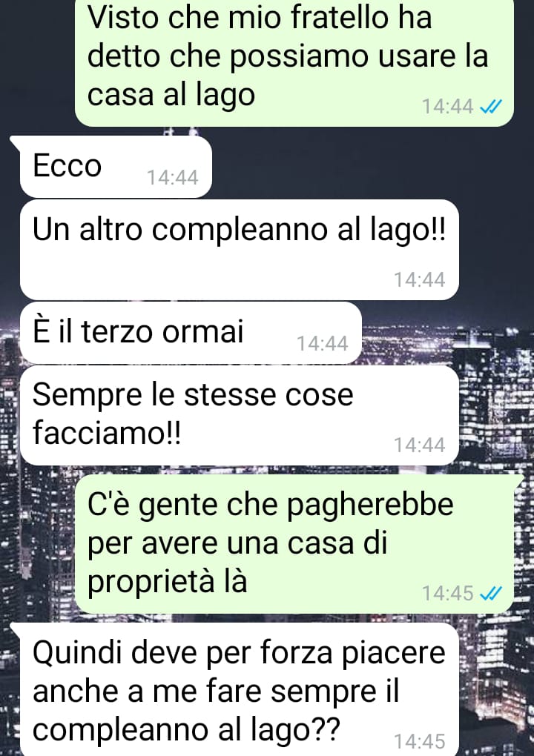
Task: Select the 'Un altro compleanno al lago!!' message
Action: coord(240,250)
